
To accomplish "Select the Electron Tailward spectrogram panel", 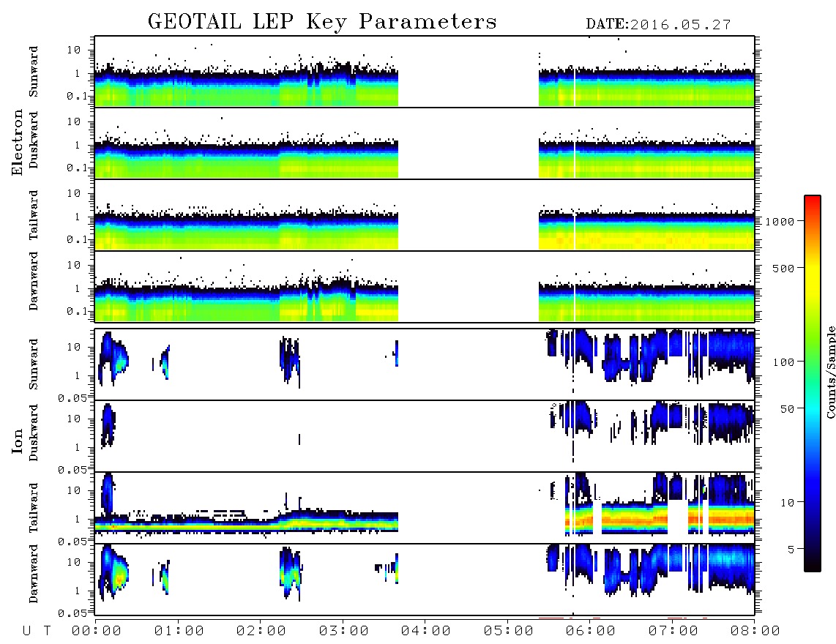I will (x=425, y=215).
